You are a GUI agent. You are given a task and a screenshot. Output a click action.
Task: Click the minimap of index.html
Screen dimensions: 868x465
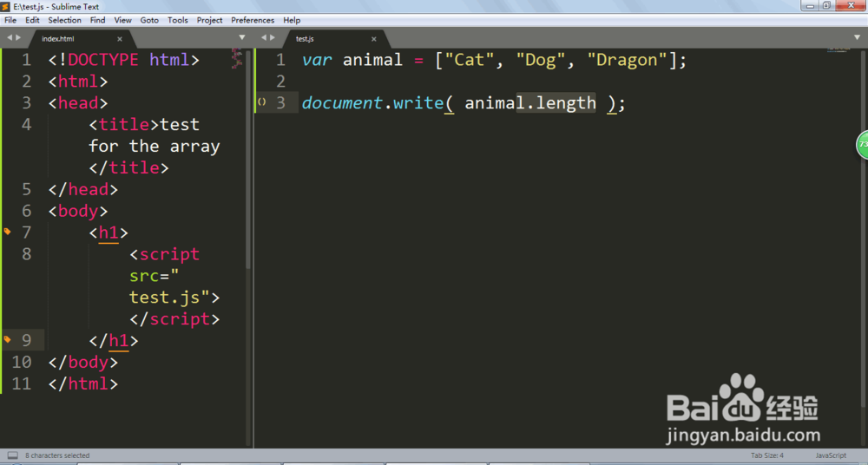(237, 58)
